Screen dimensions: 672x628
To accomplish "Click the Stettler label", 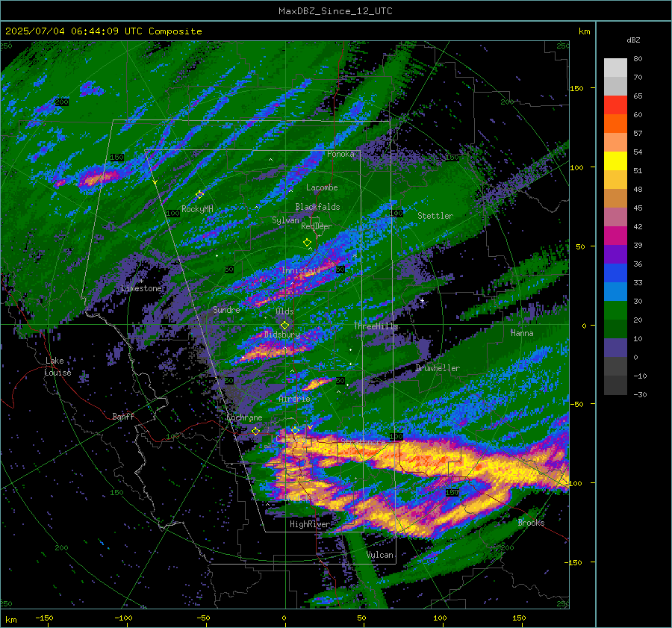I will click(x=435, y=216).
